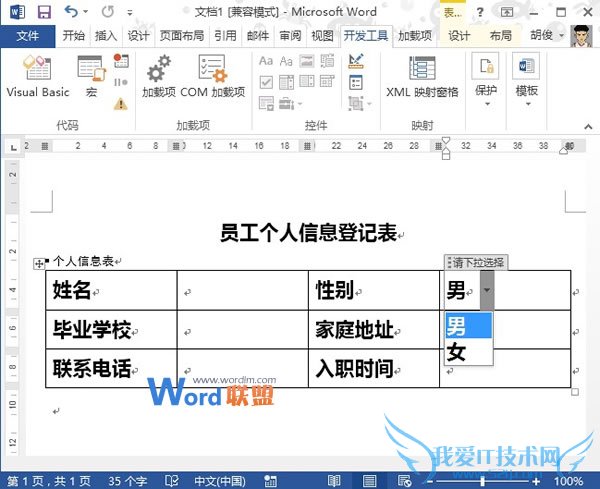600x489 pixels.
Task: Open the 加载项 ribbon tab
Action: (415, 36)
